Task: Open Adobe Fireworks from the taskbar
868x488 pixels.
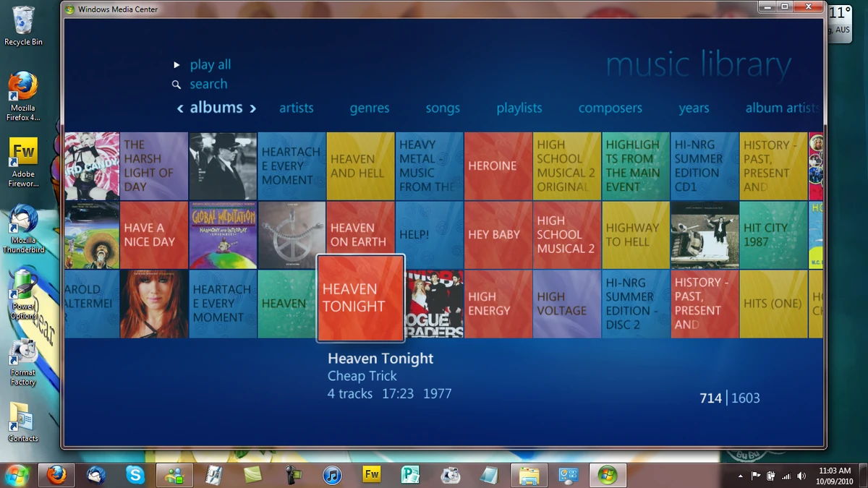Action: pyautogui.click(x=371, y=475)
